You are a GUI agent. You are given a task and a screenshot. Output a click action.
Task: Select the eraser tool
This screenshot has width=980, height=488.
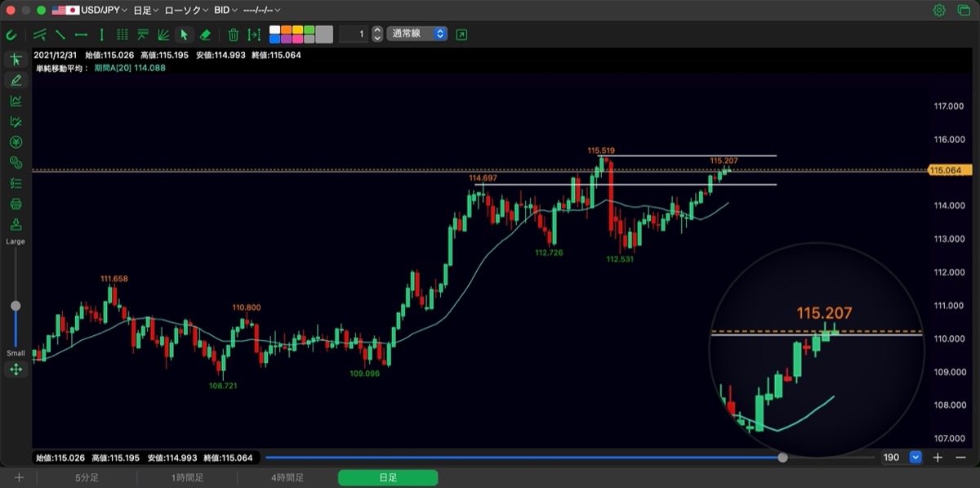point(205,34)
